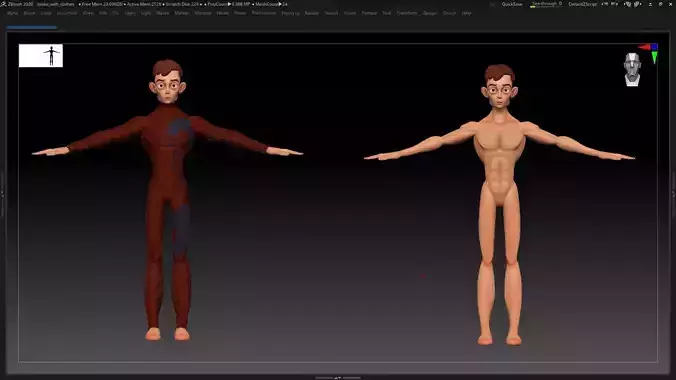The width and height of the screenshot is (676, 380).
Task: Load the previous UI layout
Action: click(x=605, y=4)
